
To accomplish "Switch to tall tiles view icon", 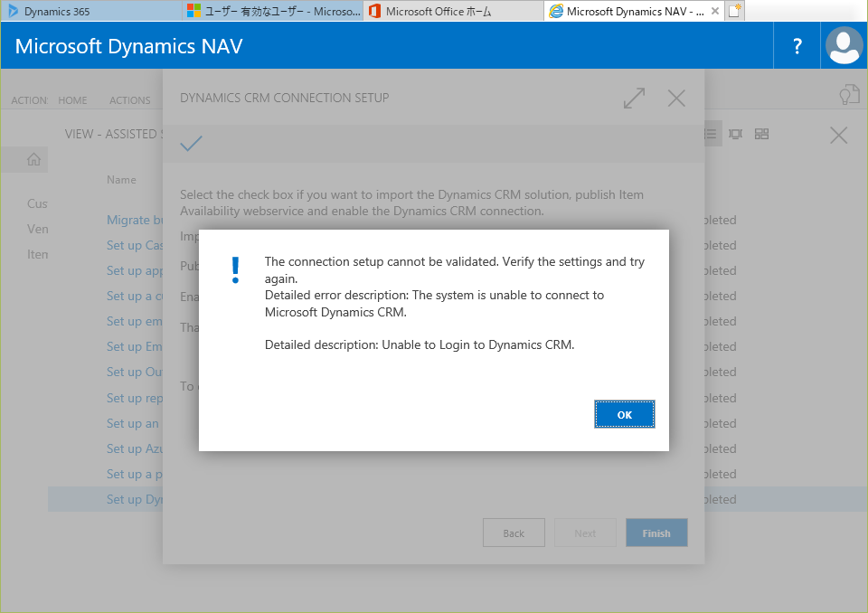I will [x=735, y=134].
